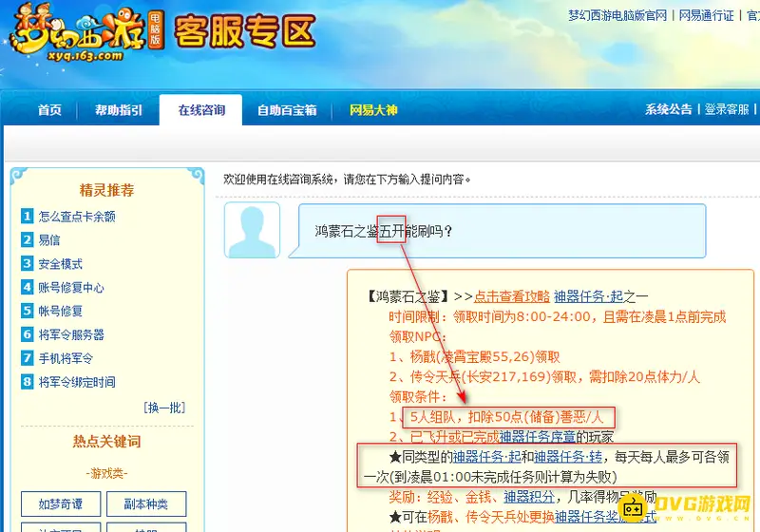Viewport: 760px width, 532px height.
Task: Select recommendation 将军令绑定时间
Action: [x=77, y=382]
